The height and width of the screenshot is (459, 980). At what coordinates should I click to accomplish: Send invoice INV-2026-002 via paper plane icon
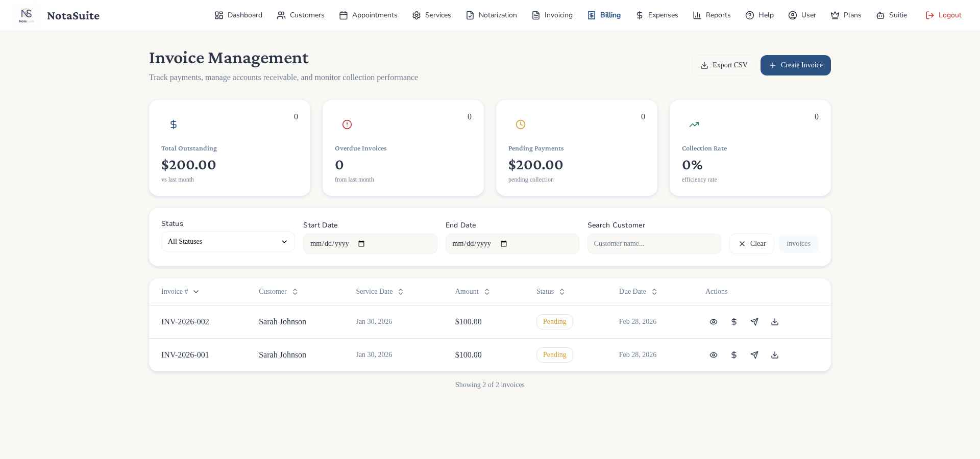tap(754, 322)
